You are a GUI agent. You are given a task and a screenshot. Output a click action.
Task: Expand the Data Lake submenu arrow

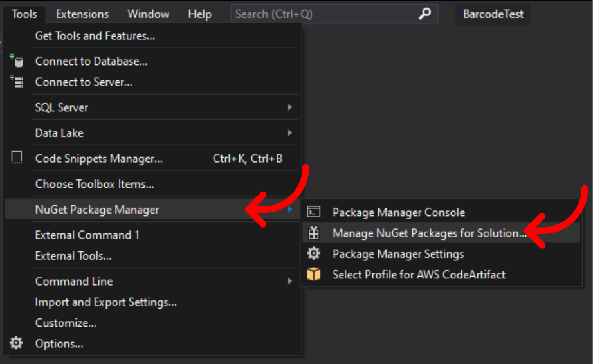[289, 132]
